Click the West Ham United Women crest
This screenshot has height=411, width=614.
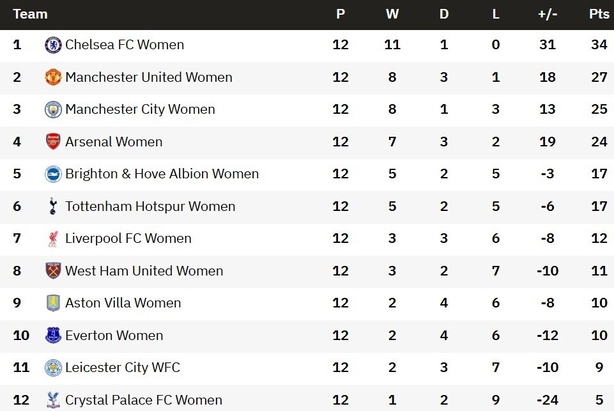tap(53, 271)
